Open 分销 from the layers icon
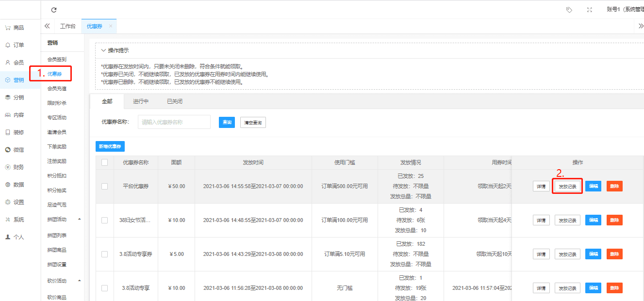This screenshot has height=301, width=644. [x=8, y=97]
